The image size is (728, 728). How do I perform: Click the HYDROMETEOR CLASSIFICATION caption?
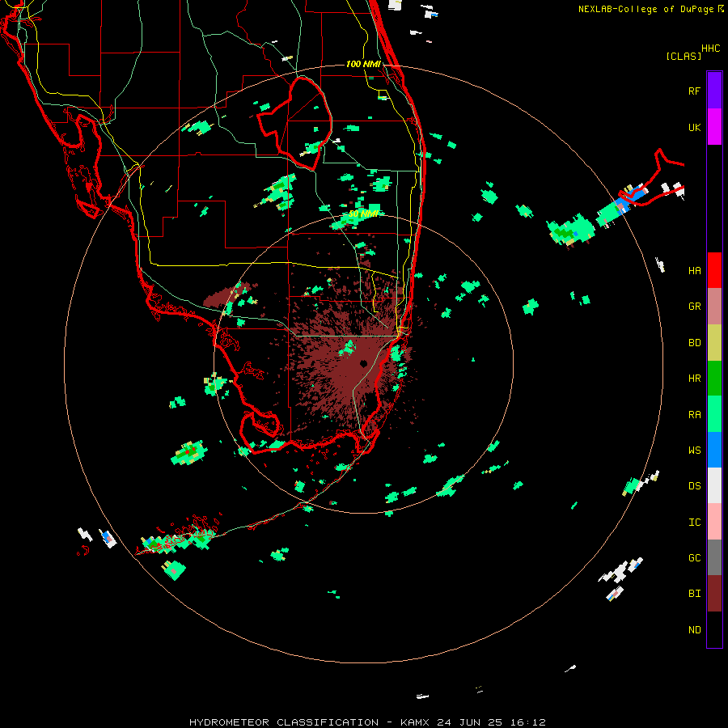coord(284,722)
